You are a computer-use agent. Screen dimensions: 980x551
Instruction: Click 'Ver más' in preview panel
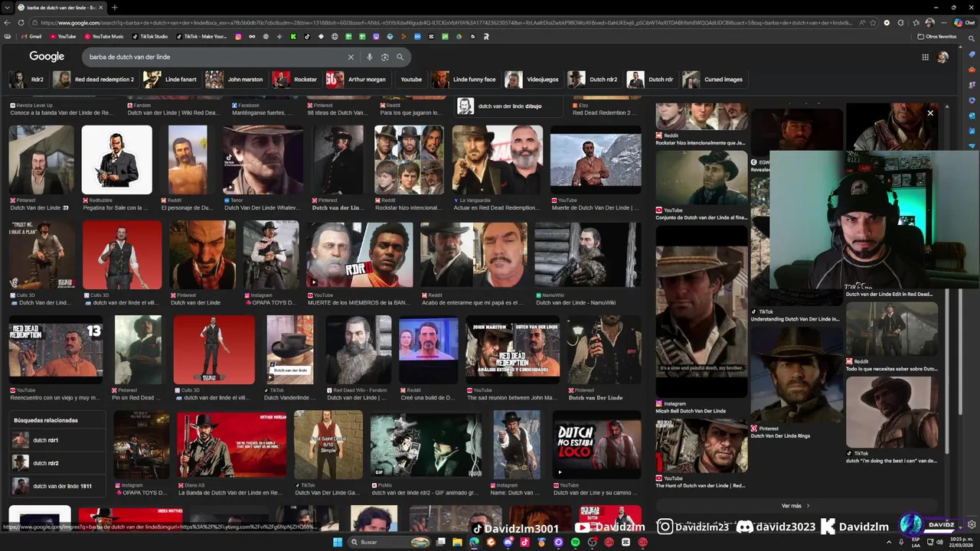point(795,506)
